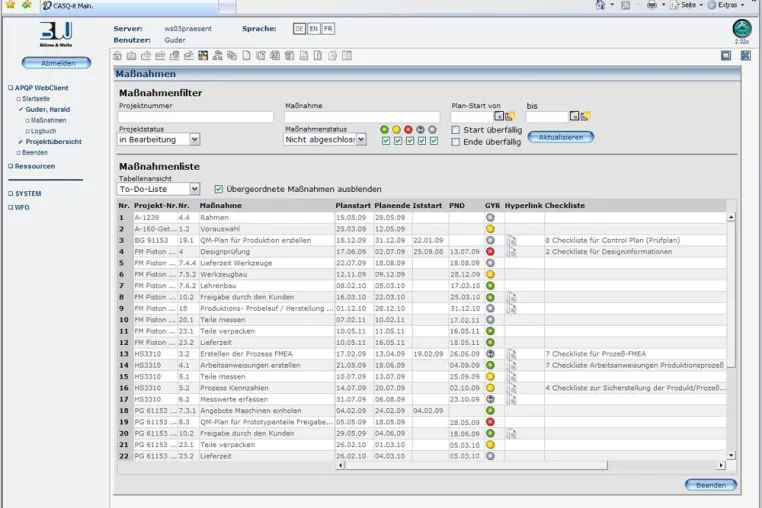
Task: Click the favorites star icon at top left
Action: coord(10,5)
